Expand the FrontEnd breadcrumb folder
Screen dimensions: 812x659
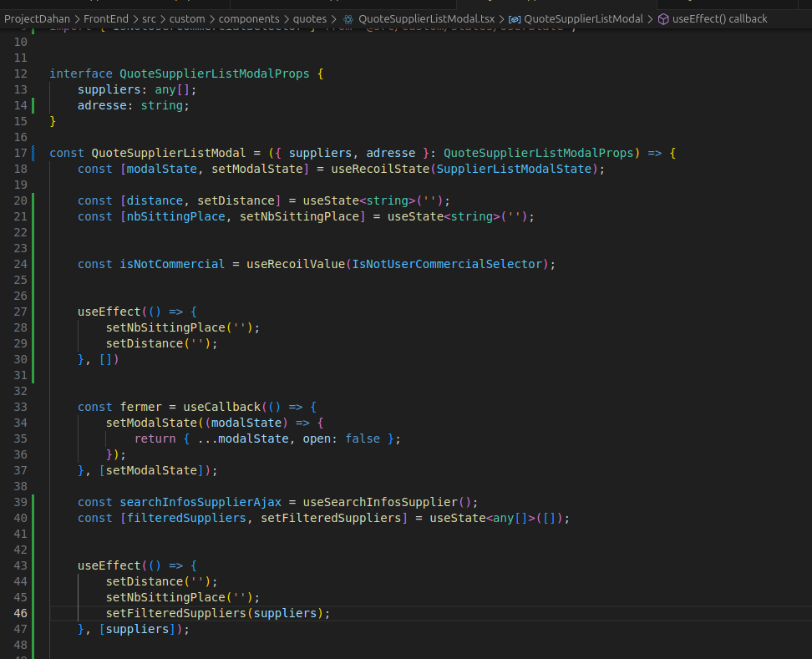pos(105,18)
